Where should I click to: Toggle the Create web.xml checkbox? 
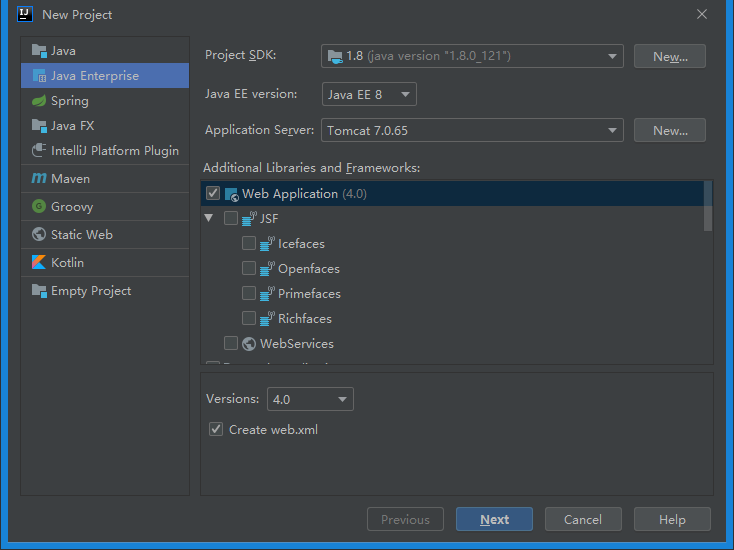(216, 429)
